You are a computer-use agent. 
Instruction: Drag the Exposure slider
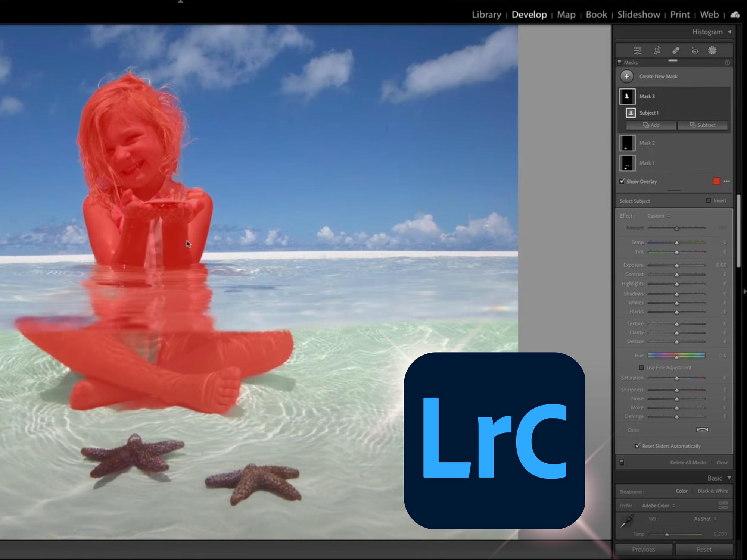click(676, 265)
